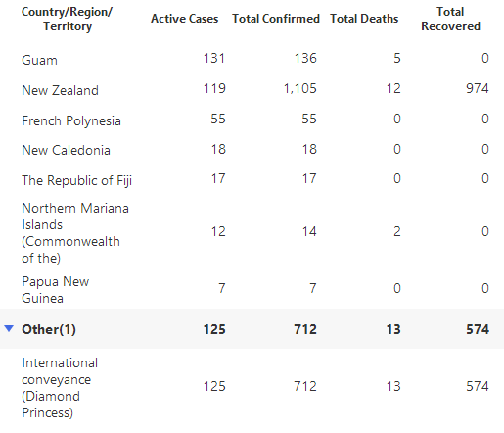
Task: Select the Northern Mariana Islands row
Action: point(252,232)
